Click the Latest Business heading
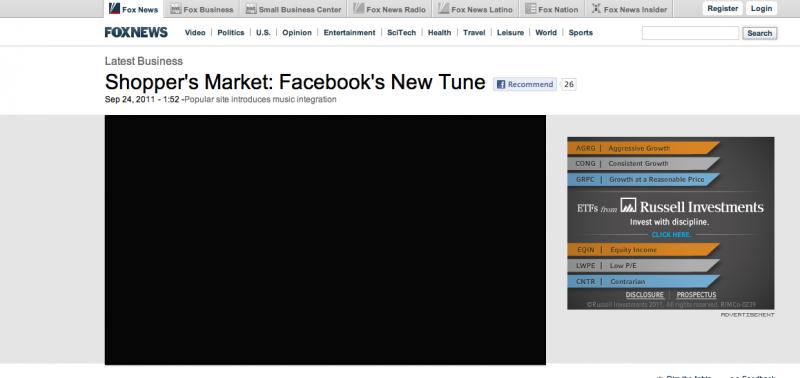Image resolution: width=800 pixels, height=378 pixels. pyautogui.click(x=143, y=61)
